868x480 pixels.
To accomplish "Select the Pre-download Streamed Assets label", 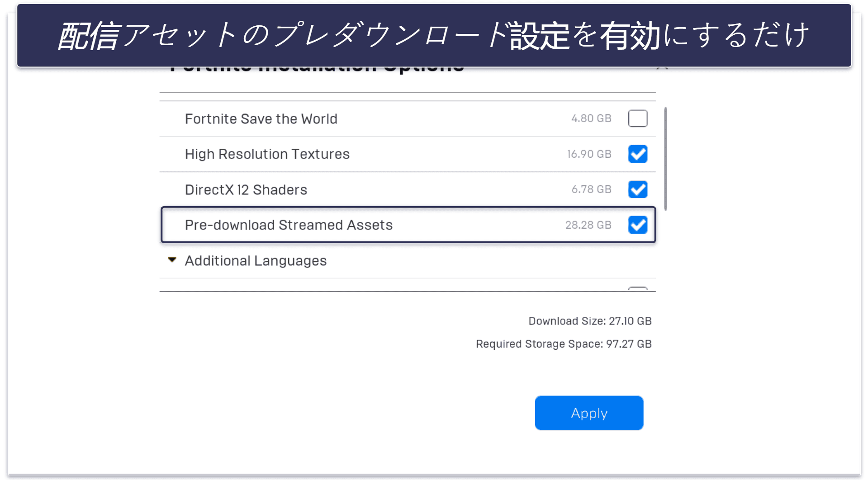I will point(289,225).
